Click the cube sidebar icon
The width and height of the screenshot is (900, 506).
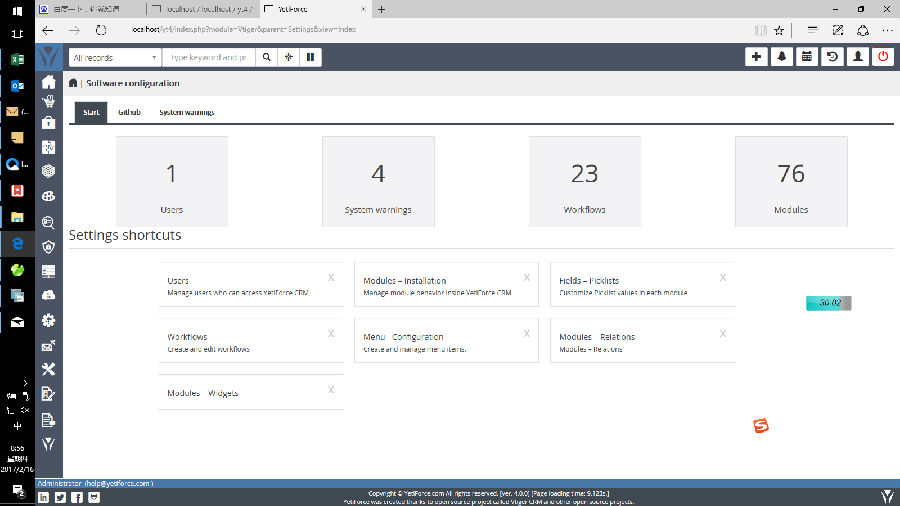coord(49,171)
